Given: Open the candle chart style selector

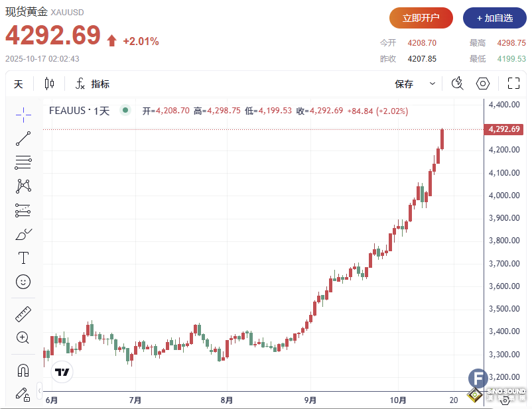Looking at the screenshot, I should coord(47,84).
